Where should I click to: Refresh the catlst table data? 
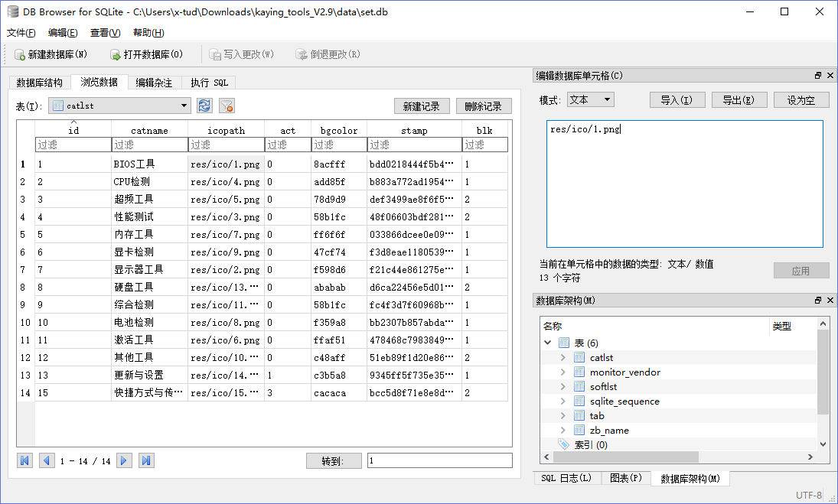(x=204, y=106)
